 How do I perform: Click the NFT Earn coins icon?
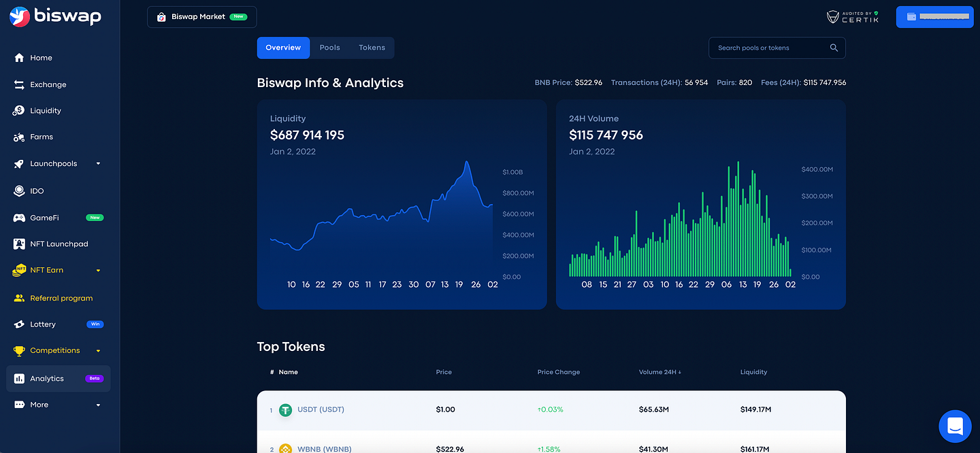[x=19, y=270]
